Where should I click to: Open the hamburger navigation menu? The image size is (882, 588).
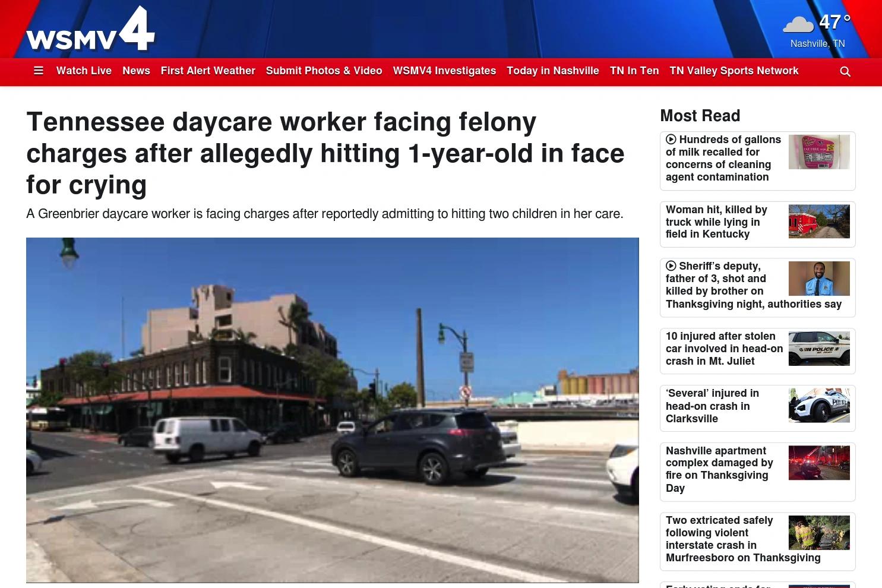pos(39,71)
